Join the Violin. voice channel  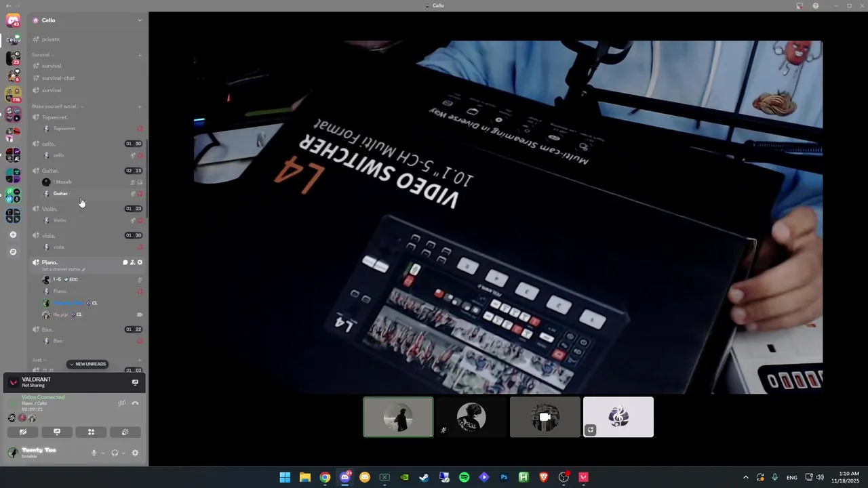87,209
